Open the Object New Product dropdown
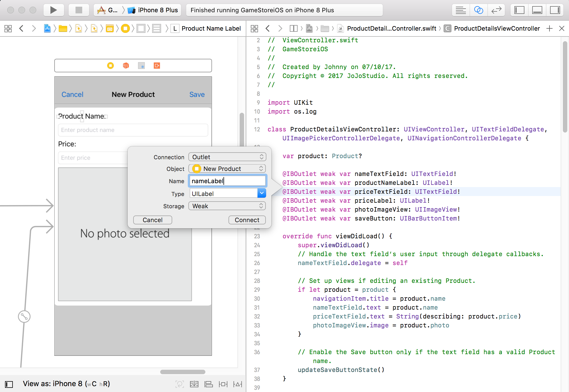The width and height of the screenshot is (569, 392). coord(227,169)
